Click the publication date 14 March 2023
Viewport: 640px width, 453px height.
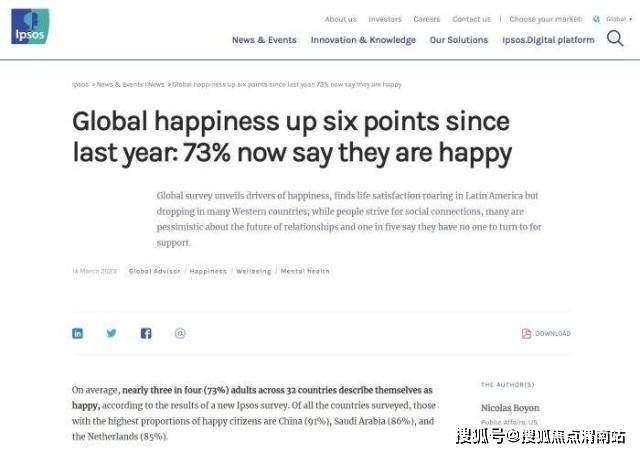click(x=94, y=271)
